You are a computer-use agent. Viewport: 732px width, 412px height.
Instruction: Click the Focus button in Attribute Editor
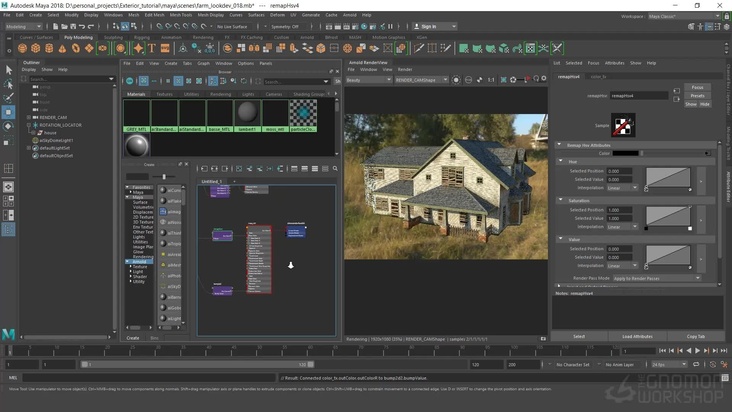[x=697, y=87]
